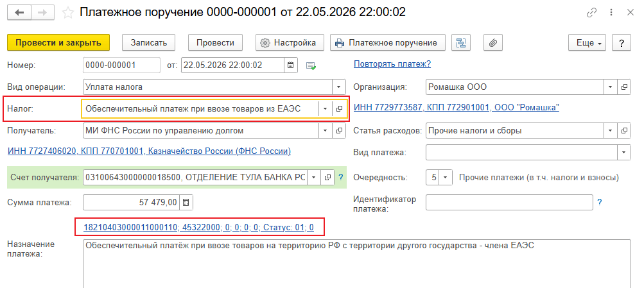Screen dimensions: 644x288
Task: Click the document status icon with checkmark
Action: coord(311,65)
